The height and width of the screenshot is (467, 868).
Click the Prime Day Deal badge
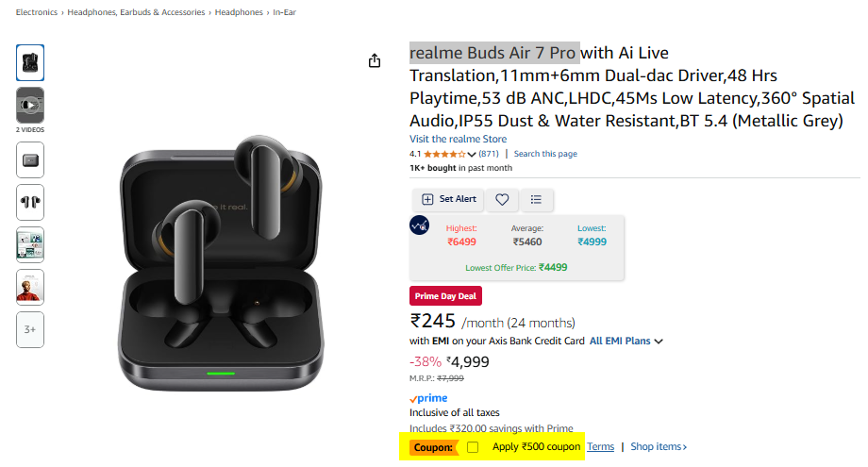(446, 296)
